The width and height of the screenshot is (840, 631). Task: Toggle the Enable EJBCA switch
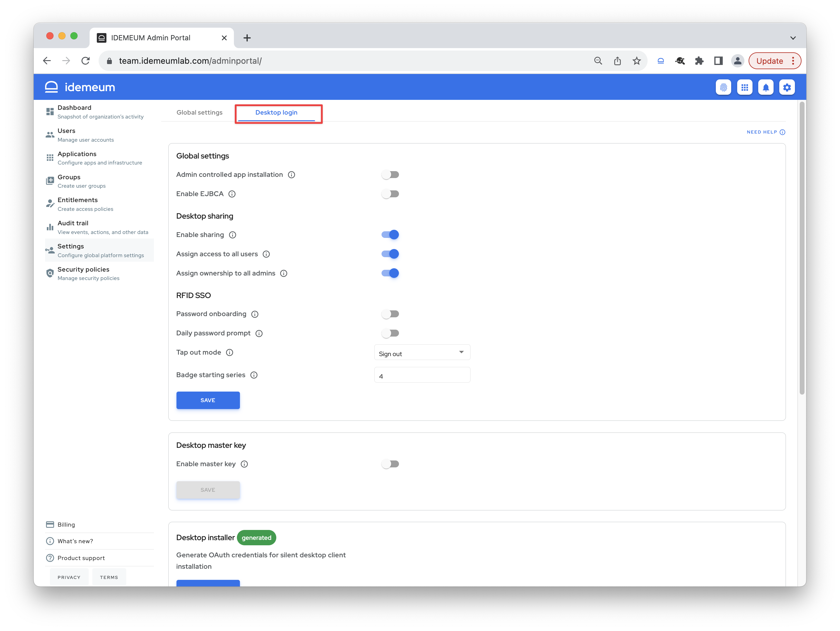[x=390, y=194]
